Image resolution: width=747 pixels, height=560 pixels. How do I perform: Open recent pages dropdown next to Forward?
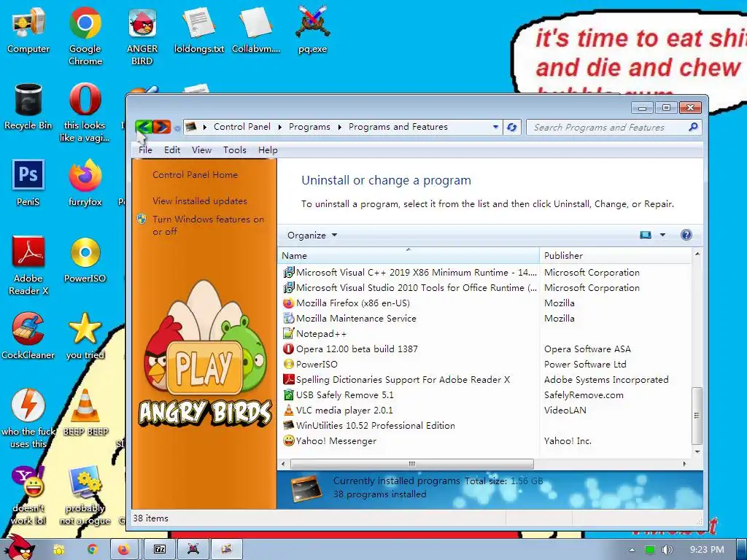[177, 128]
